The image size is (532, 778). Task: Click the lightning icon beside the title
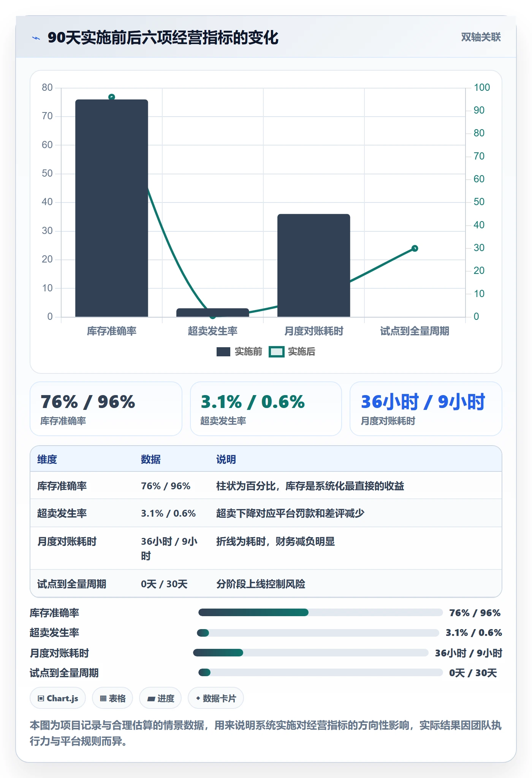click(x=36, y=38)
